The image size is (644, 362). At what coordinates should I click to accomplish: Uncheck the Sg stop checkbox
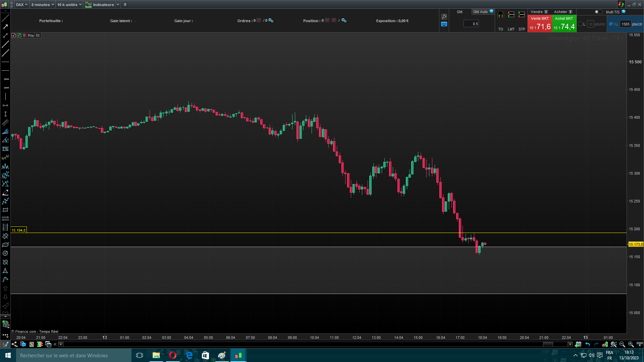[x=611, y=24]
